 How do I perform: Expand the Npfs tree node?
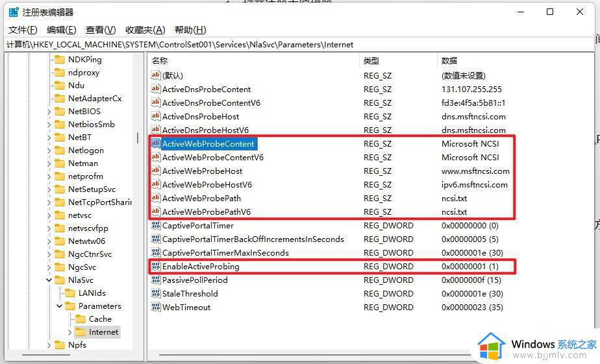(x=49, y=345)
